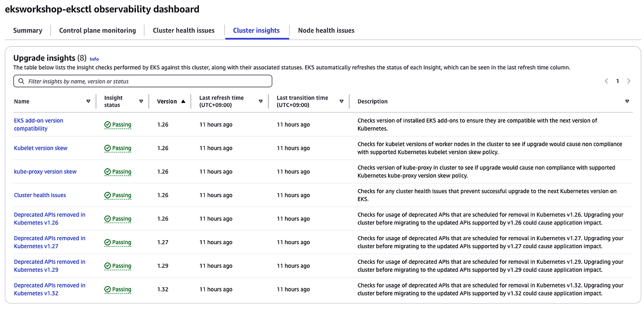The height and width of the screenshot is (312, 644).
Task: Open Deprecated APIs removed in Kubernetes v1.27
Action: point(50,242)
